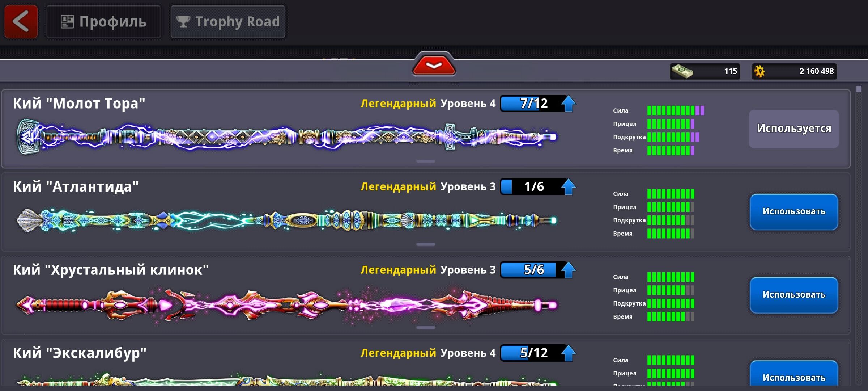Image resolution: width=868 pixels, height=391 pixels.
Task: Click Уровень 4 label on Экскалибур row
Action: (x=468, y=353)
